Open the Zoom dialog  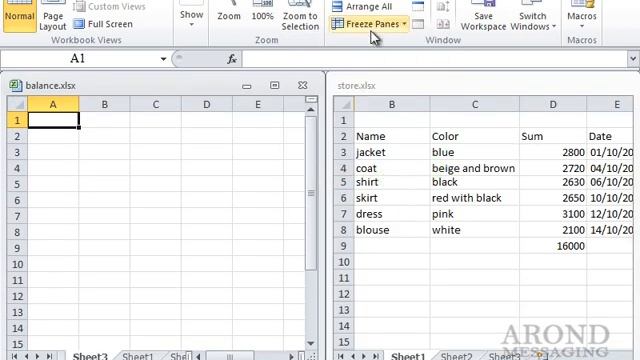[229, 16]
